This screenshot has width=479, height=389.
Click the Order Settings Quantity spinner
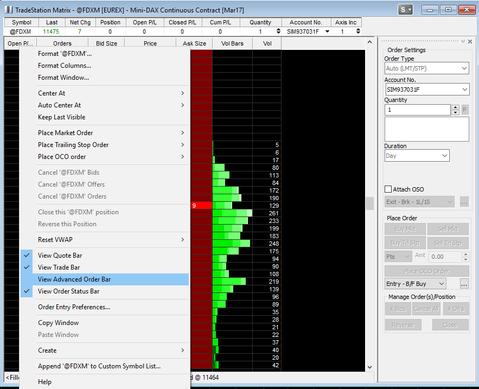click(x=455, y=110)
